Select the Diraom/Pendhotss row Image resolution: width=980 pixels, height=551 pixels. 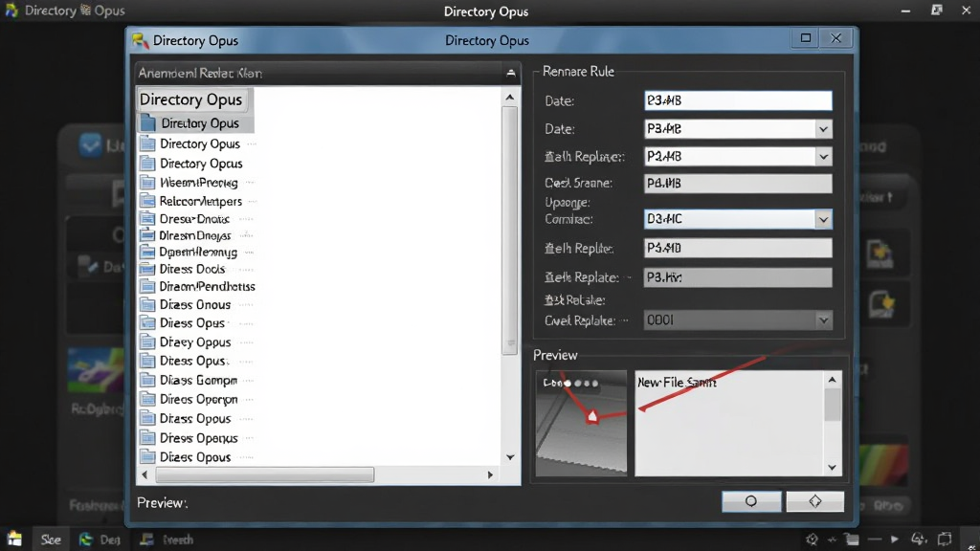click(197, 287)
